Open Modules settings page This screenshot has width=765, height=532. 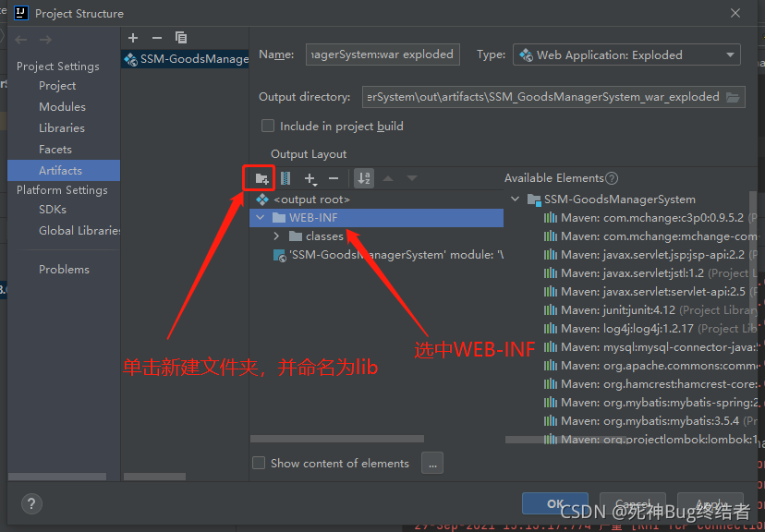(63, 107)
